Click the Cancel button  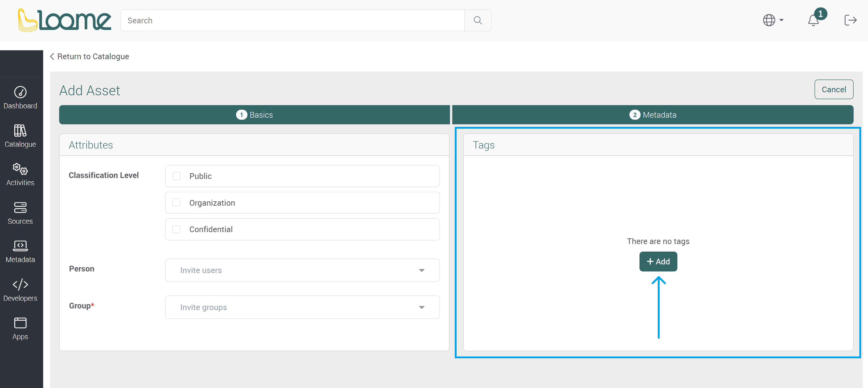pyautogui.click(x=834, y=89)
